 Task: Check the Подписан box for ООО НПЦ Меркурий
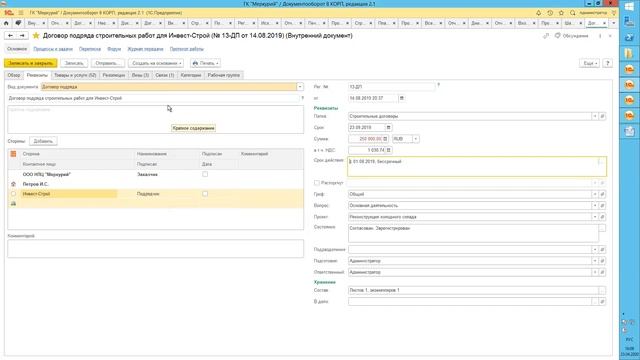(205, 174)
